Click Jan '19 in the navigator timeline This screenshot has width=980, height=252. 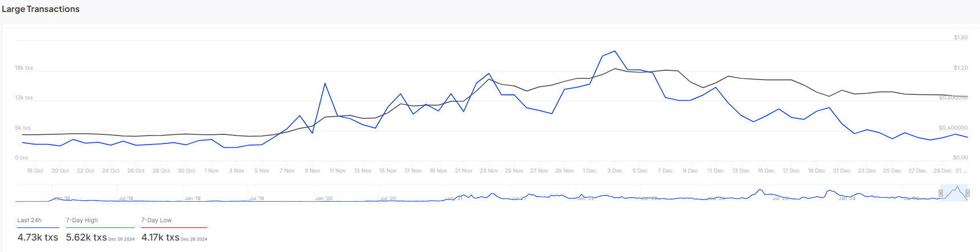click(192, 198)
